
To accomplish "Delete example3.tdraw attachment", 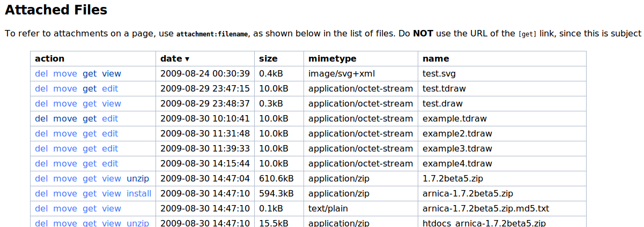I will coord(41,149).
